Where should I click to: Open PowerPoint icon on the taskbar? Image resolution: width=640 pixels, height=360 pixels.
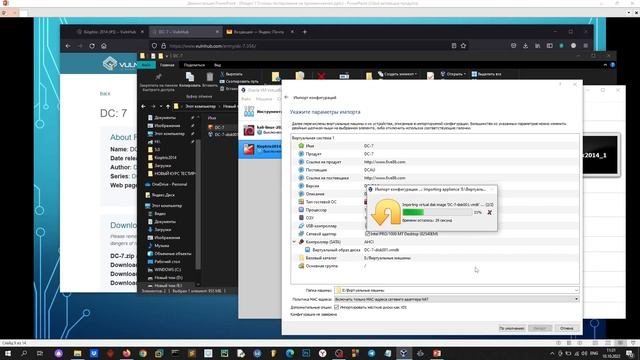(437, 353)
